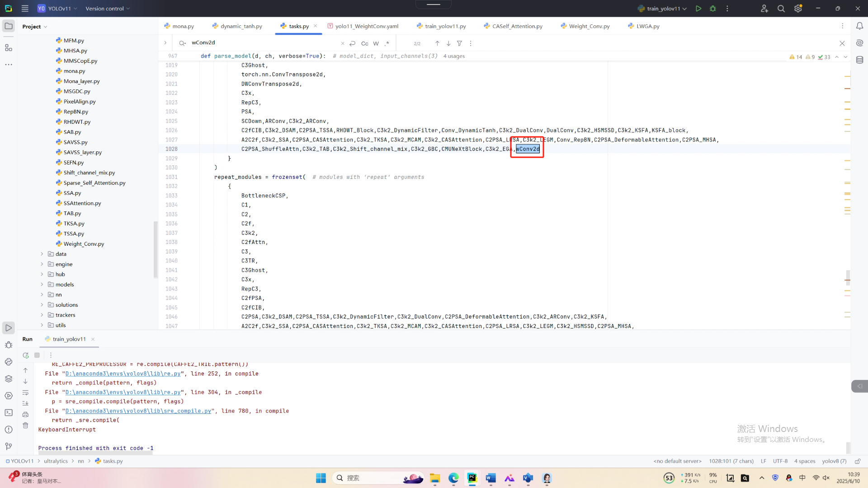
Task: Rerun train_yolov11 in the Run panel
Action: click(x=26, y=355)
